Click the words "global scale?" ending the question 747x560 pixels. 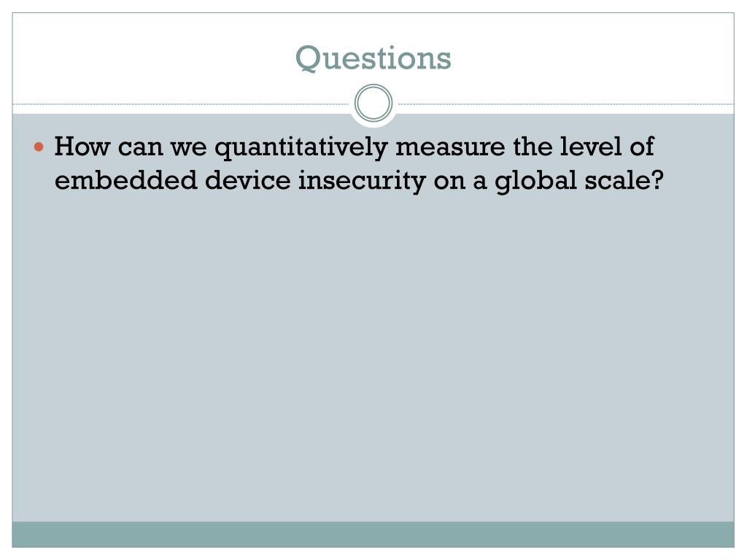point(578,182)
